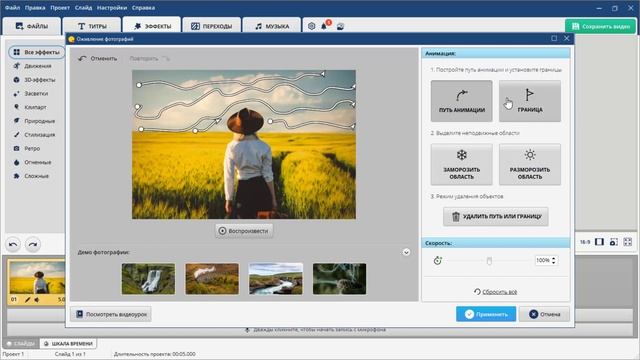Click Сбросить все reset link
Screen dimensions: 640x360
pos(496,291)
